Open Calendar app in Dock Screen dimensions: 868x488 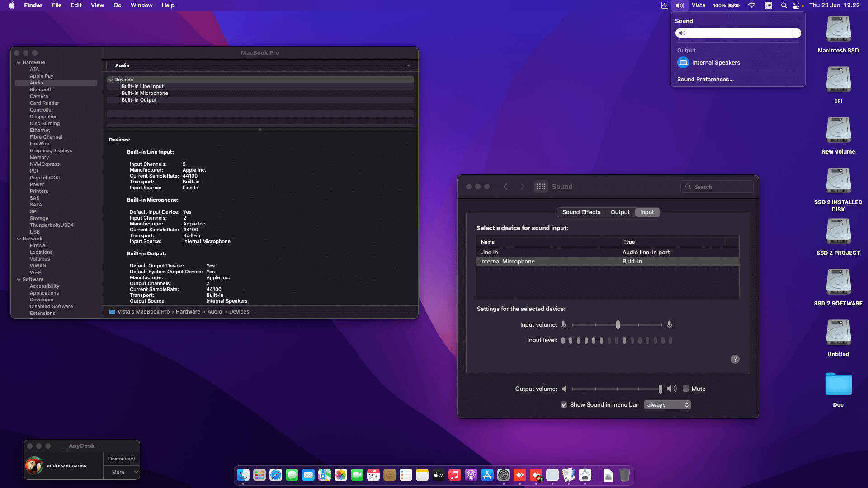coord(373,475)
